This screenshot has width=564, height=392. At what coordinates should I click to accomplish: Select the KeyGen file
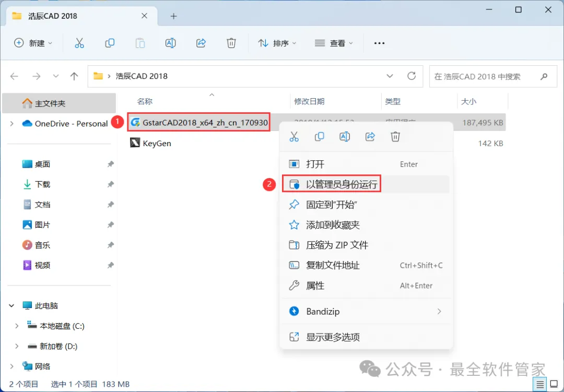pyautogui.click(x=150, y=143)
